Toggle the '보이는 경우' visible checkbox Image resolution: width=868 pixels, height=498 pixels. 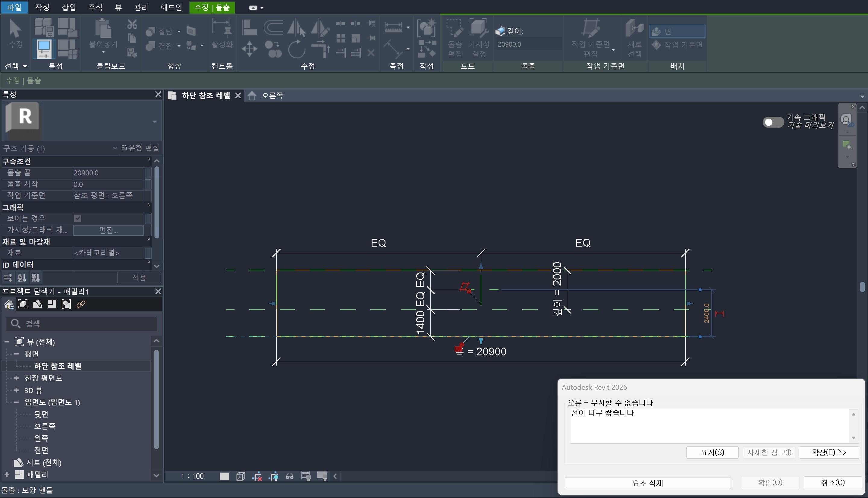point(77,218)
